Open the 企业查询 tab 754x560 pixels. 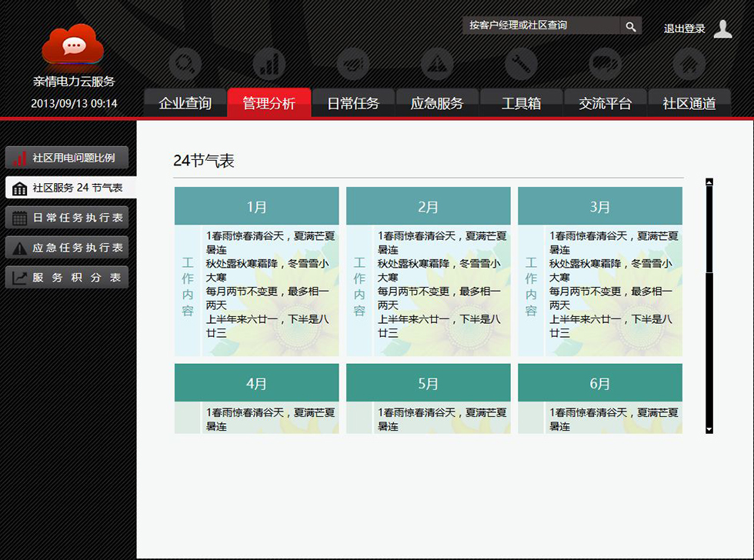tap(185, 103)
